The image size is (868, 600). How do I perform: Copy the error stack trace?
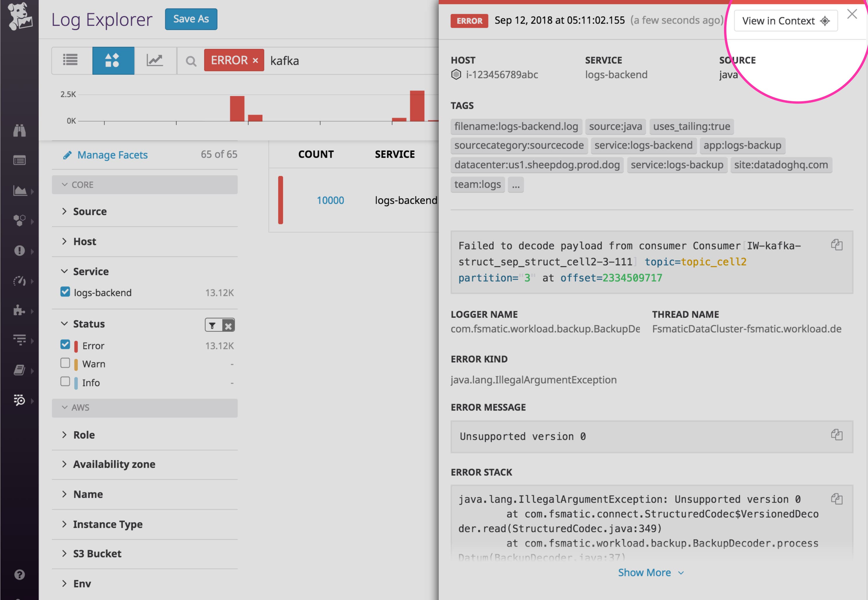click(x=837, y=500)
